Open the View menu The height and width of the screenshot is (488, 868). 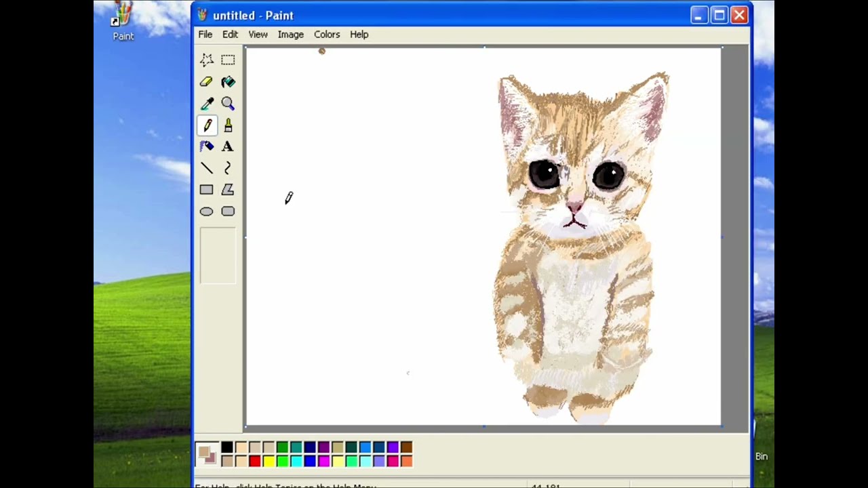(x=258, y=34)
